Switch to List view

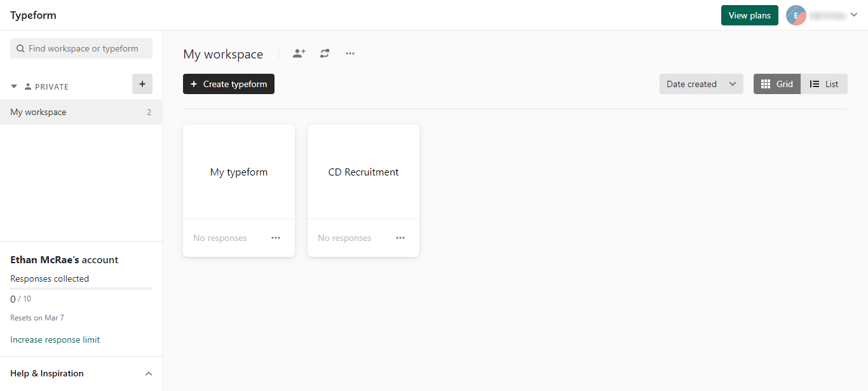[x=824, y=84]
